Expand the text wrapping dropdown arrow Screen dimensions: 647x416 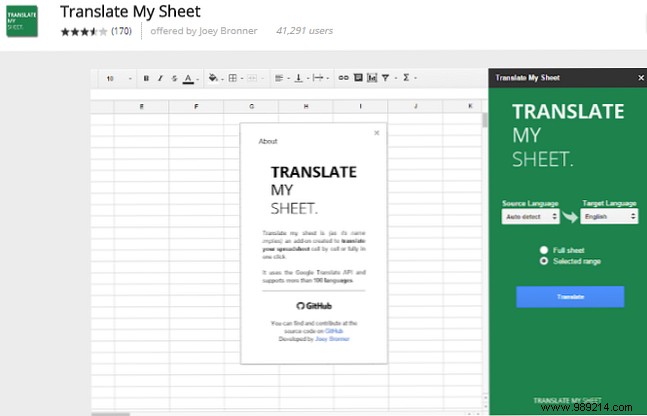click(x=328, y=78)
